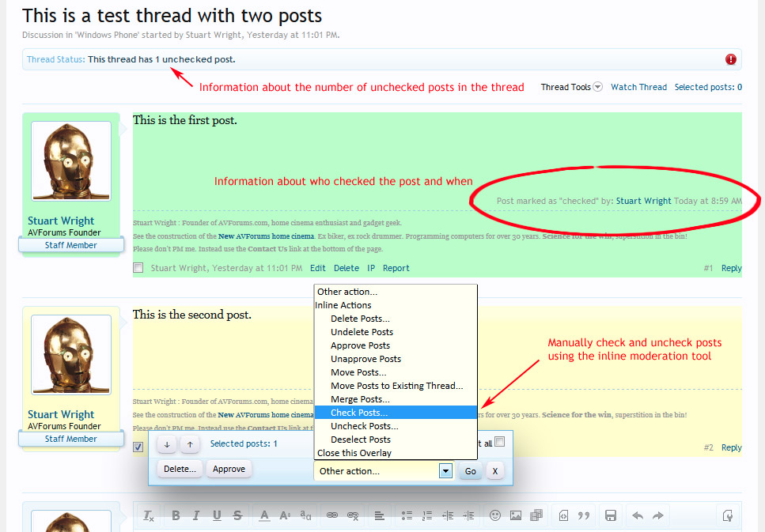Click the red thread status alert icon
Viewport: 765px width, 532px height.
pyautogui.click(x=731, y=59)
